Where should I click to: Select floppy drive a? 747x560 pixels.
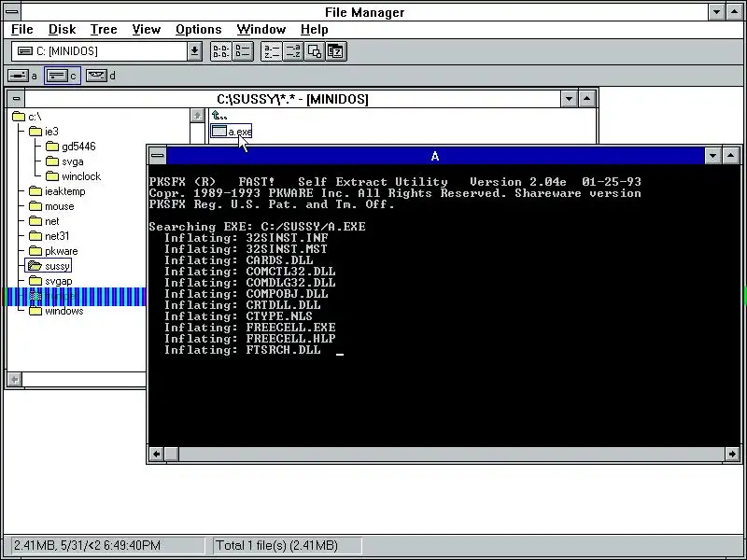[x=22, y=76]
